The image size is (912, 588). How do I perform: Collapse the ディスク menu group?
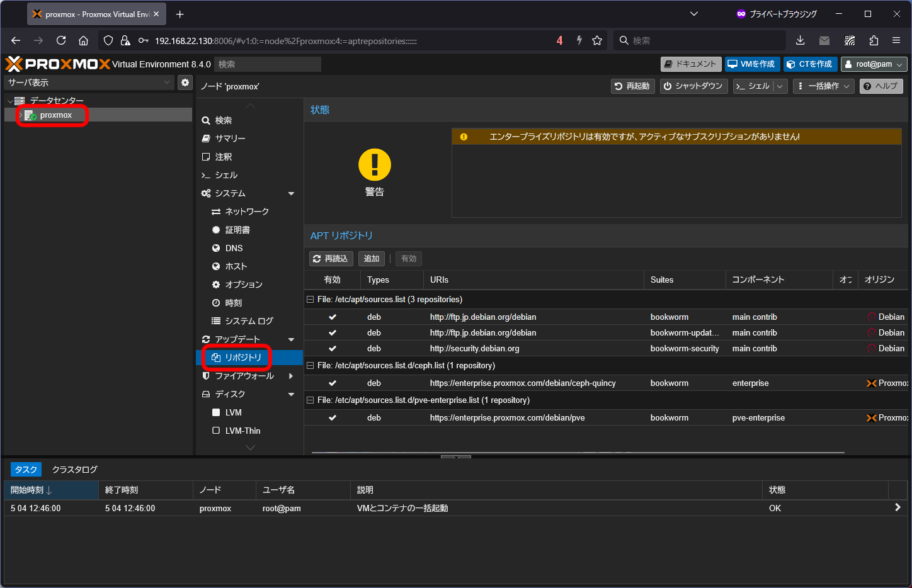pyautogui.click(x=291, y=394)
